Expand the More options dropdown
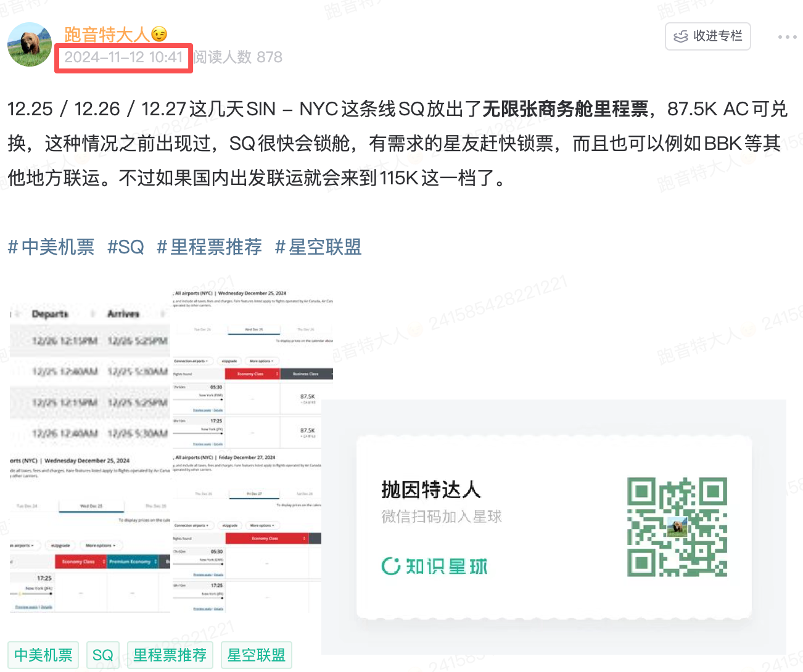Viewport: 803px width, 672px height. [x=261, y=361]
